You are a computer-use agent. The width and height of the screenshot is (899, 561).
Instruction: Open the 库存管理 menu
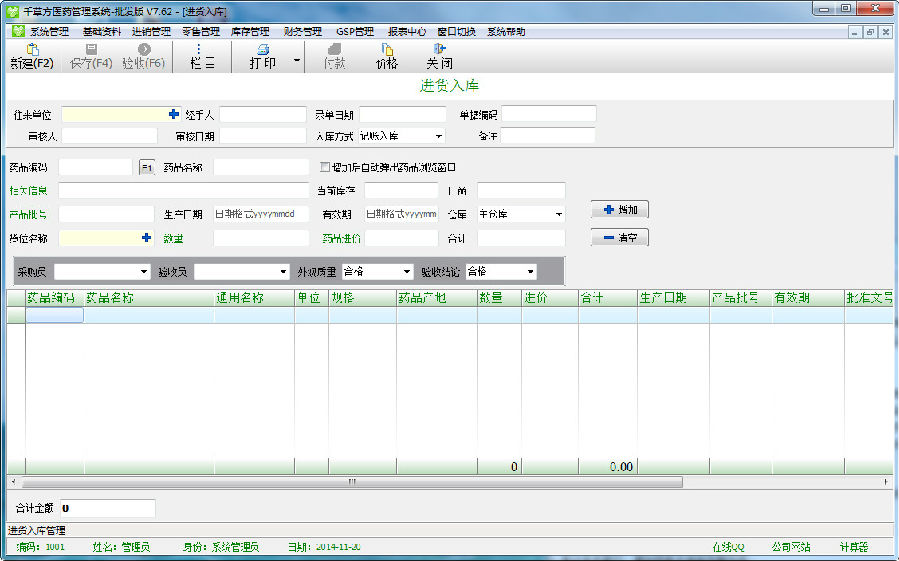tap(250, 32)
